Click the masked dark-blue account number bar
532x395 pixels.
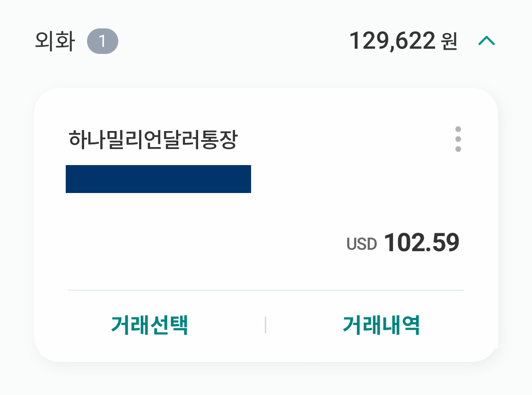click(158, 179)
